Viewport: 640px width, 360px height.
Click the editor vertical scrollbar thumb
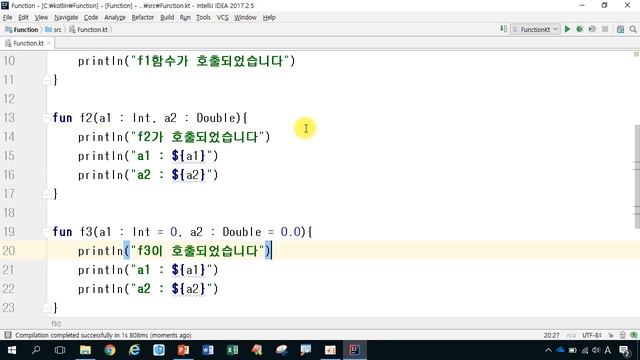tap(637, 176)
